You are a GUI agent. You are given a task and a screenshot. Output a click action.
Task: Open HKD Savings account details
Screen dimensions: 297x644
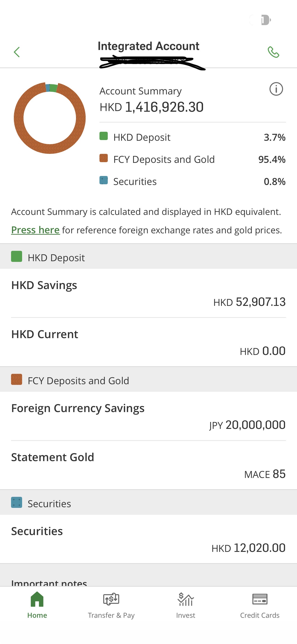tap(148, 293)
